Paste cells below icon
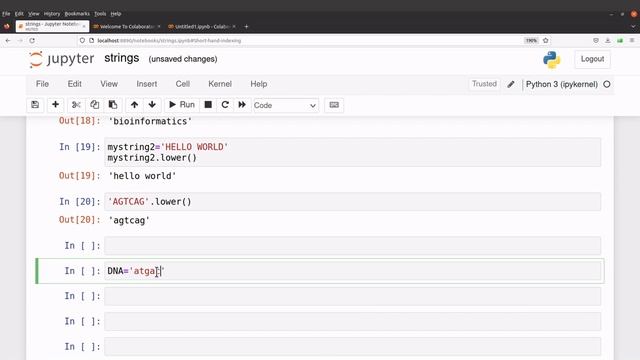Screen dimensions: 640x360 click(113, 105)
